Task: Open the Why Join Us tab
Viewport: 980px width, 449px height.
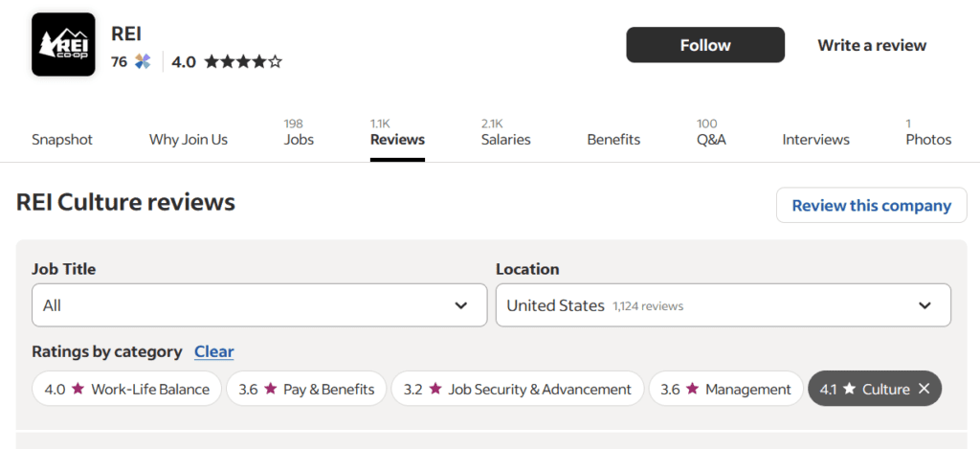Action: pyautogui.click(x=189, y=140)
